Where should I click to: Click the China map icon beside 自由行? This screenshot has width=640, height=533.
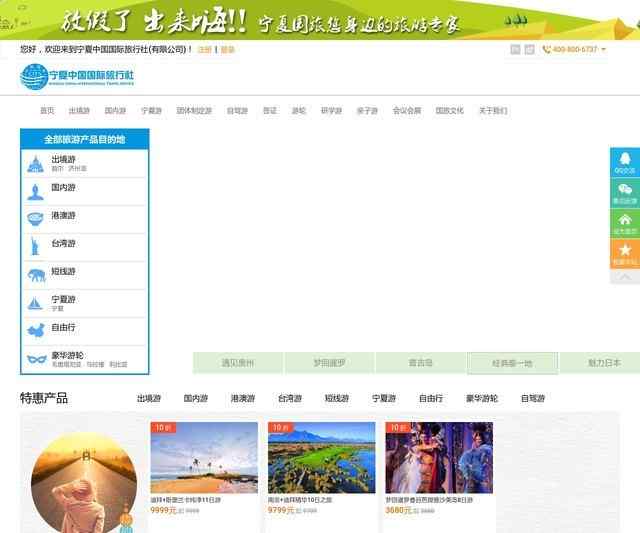[x=36, y=330]
